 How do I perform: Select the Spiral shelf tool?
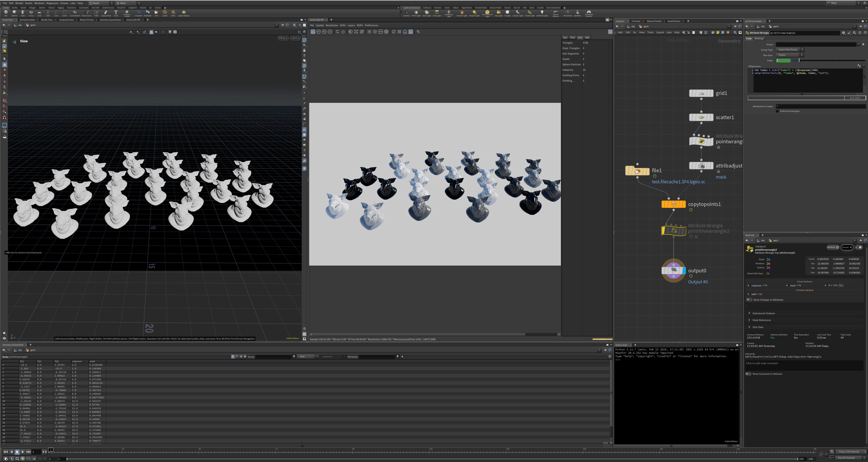tap(165, 13)
